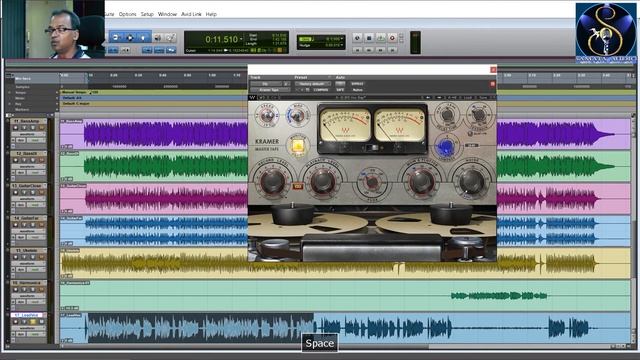Toggle the yellow Monitor button on Kramer Tape
This screenshot has width=640, height=360.
pos(297,146)
